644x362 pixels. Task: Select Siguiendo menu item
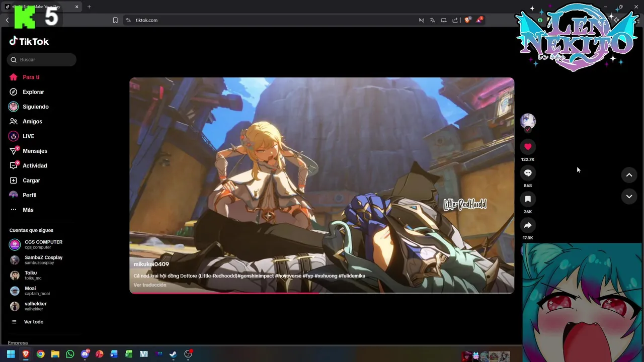pyautogui.click(x=36, y=107)
